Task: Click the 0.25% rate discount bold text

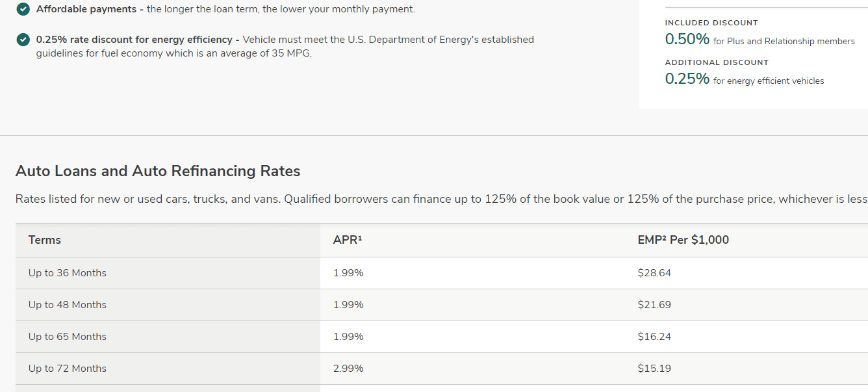Action: (138, 40)
